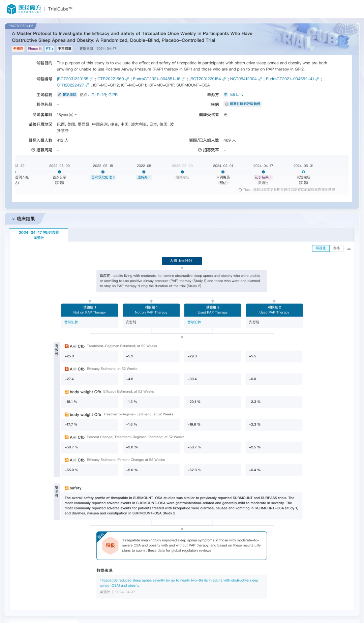This screenshot has width=364, height=623.
Task: Expand 初步结果 timeline entry
Action: click(x=263, y=177)
